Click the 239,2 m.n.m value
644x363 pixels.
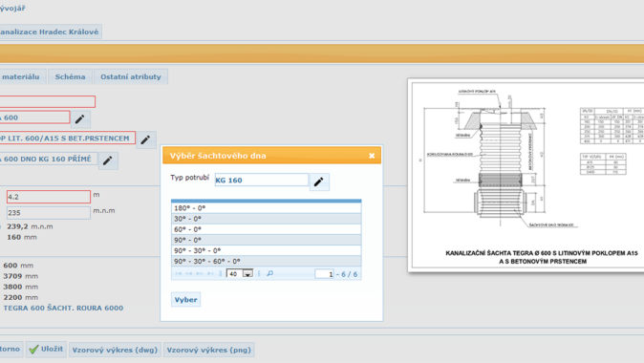[30, 226]
